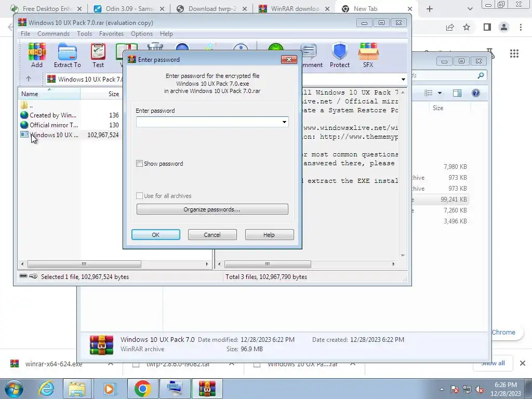Click the up-one-level arrow in WinRAR

coord(29,79)
